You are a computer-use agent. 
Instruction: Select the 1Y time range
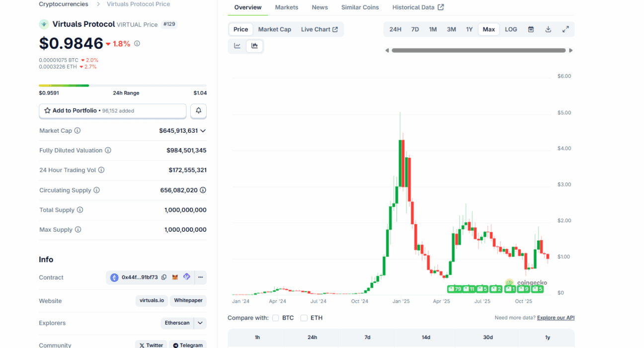(469, 29)
